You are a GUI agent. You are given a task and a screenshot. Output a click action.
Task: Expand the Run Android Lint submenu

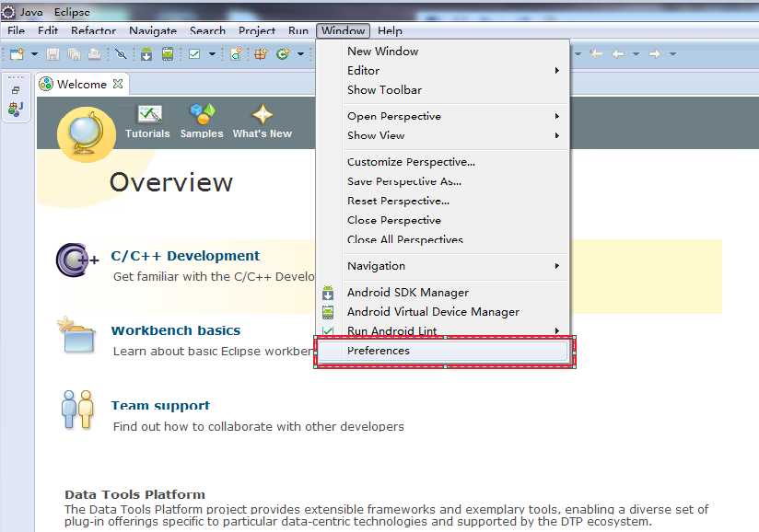click(443, 331)
